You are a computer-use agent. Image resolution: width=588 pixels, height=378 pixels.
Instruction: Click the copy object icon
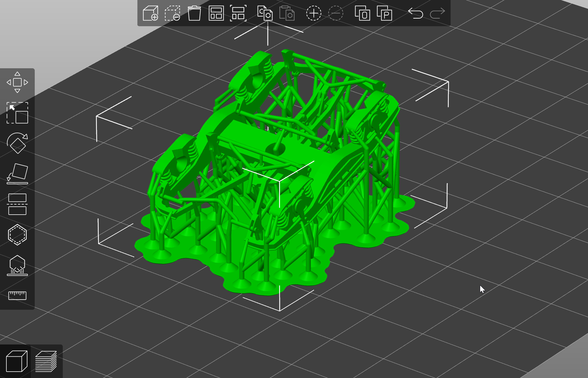tap(265, 13)
